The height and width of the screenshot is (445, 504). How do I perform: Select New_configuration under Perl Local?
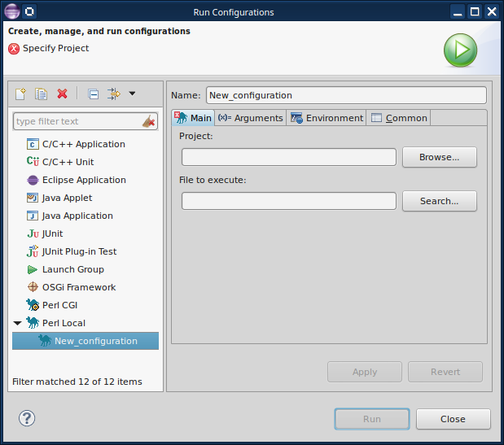[x=85, y=341]
